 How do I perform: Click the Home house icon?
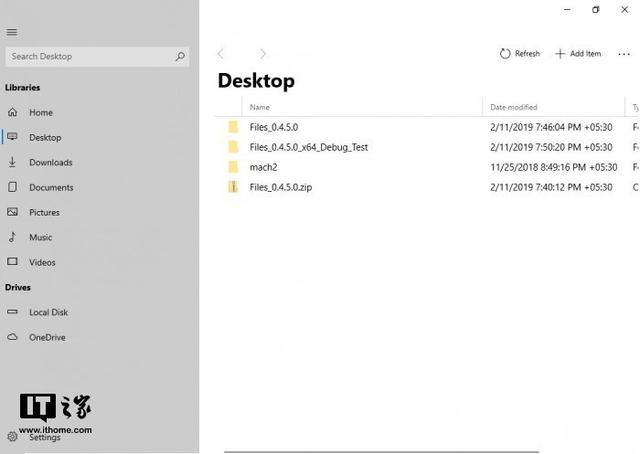click(13, 112)
